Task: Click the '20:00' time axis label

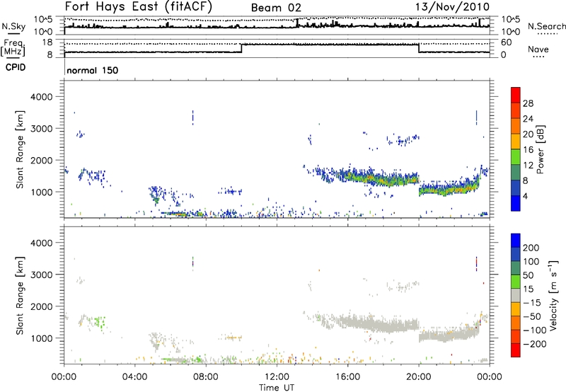Action: [x=419, y=377]
